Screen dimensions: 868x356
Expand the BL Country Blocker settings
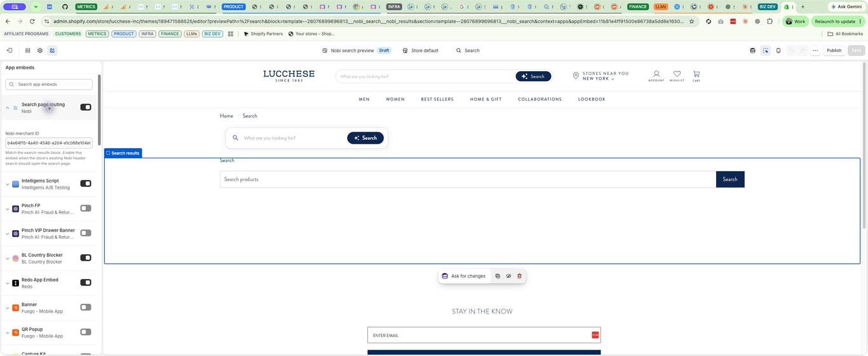tap(8, 258)
